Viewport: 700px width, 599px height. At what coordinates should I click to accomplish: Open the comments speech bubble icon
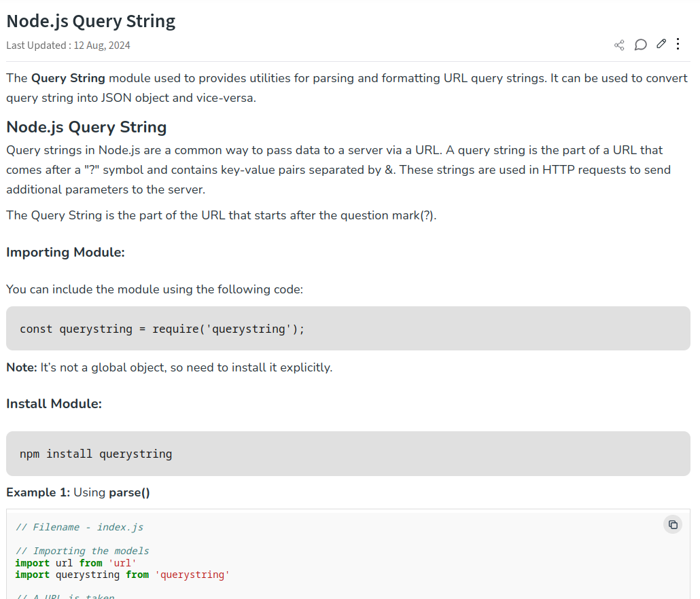(640, 45)
